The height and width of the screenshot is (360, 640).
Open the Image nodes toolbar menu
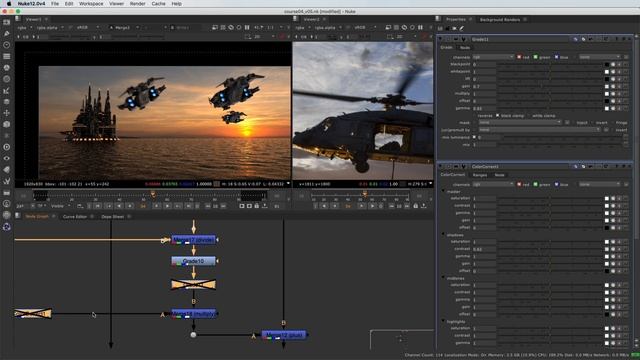coord(7,22)
